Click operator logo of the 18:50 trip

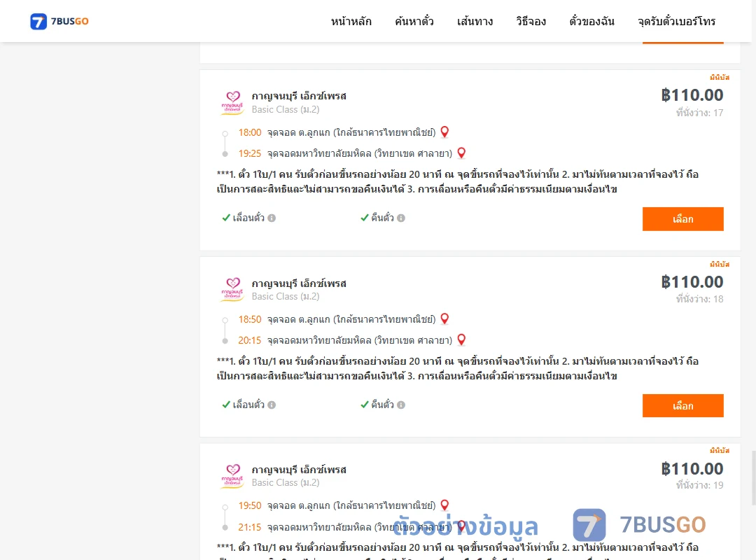point(232,289)
